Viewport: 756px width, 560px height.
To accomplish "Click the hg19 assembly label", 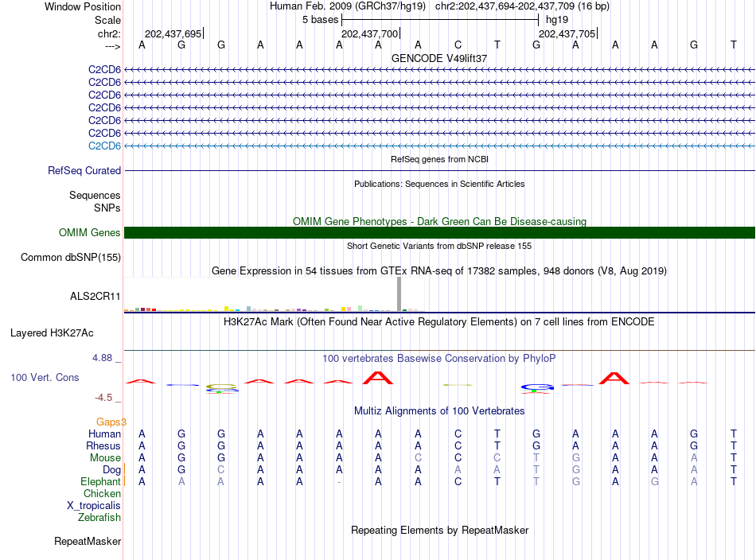I will click(x=557, y=20).
